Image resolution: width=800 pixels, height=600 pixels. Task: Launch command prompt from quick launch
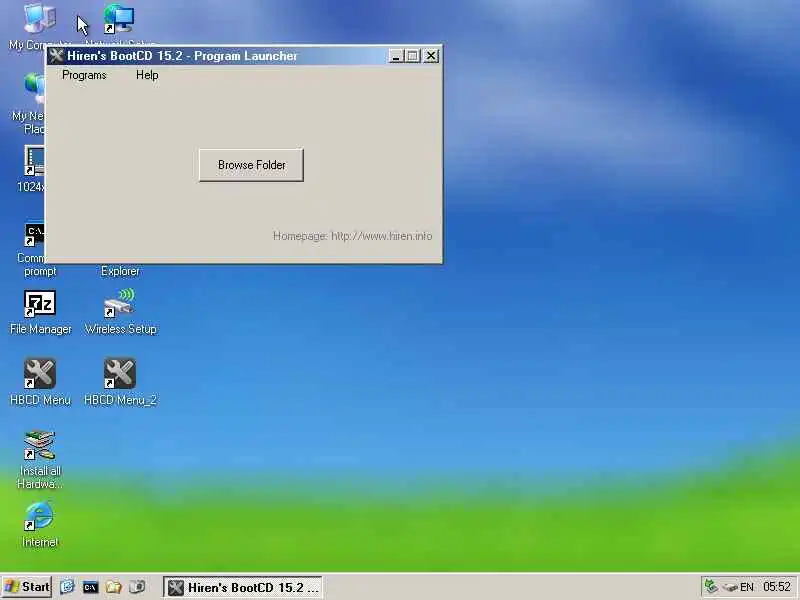[x=90, y=587]
